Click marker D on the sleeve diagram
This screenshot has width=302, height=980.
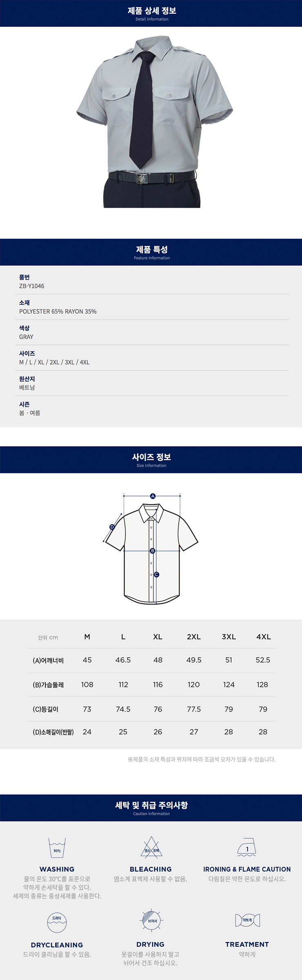tap(112, 527)
